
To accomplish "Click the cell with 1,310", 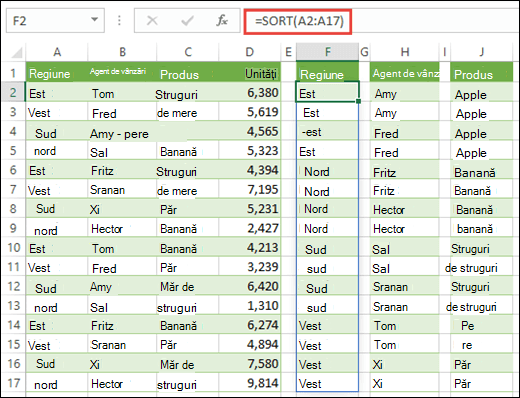I will (x=250, y=305).
